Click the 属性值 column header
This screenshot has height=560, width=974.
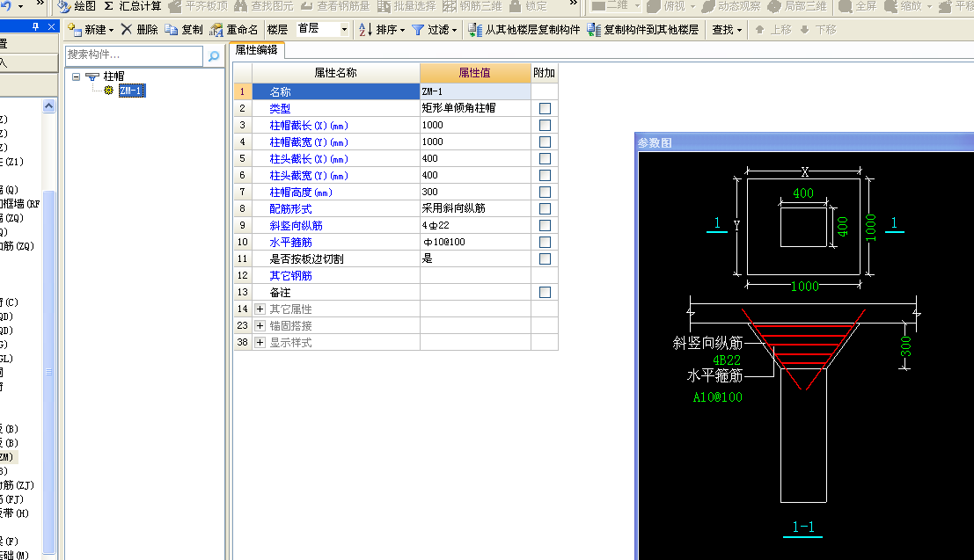(475, 73)
